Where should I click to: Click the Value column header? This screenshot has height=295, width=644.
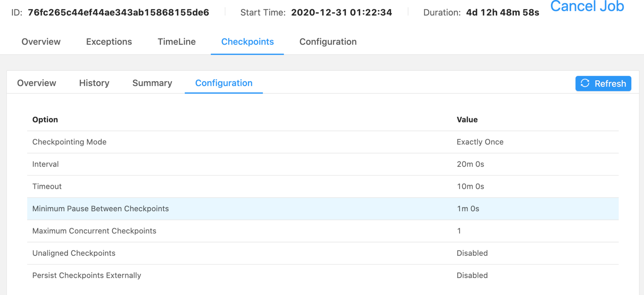click(x=467, y=120)
